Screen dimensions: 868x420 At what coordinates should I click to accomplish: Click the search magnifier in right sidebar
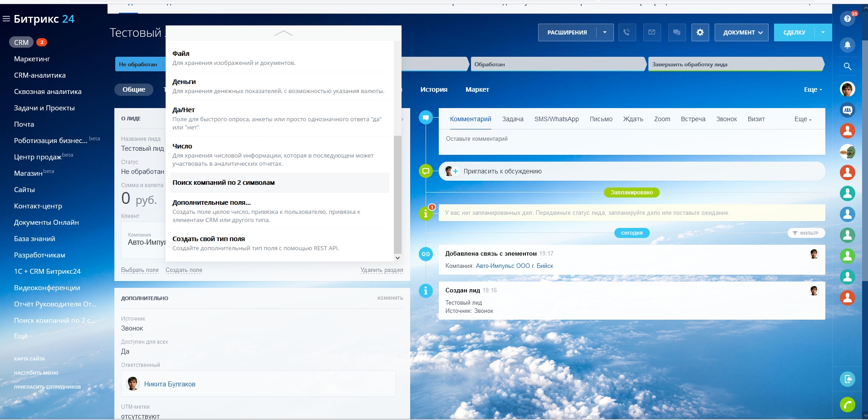[x=847, y=66]
